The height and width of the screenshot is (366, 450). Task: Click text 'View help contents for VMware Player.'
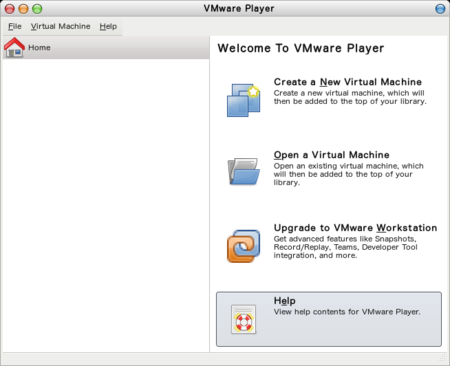click(x=347, y=312)
